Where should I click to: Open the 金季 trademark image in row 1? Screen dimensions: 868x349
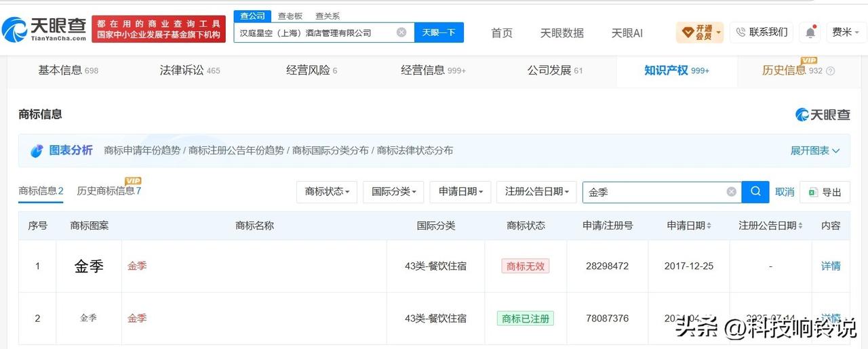click(x=89, y=266)
